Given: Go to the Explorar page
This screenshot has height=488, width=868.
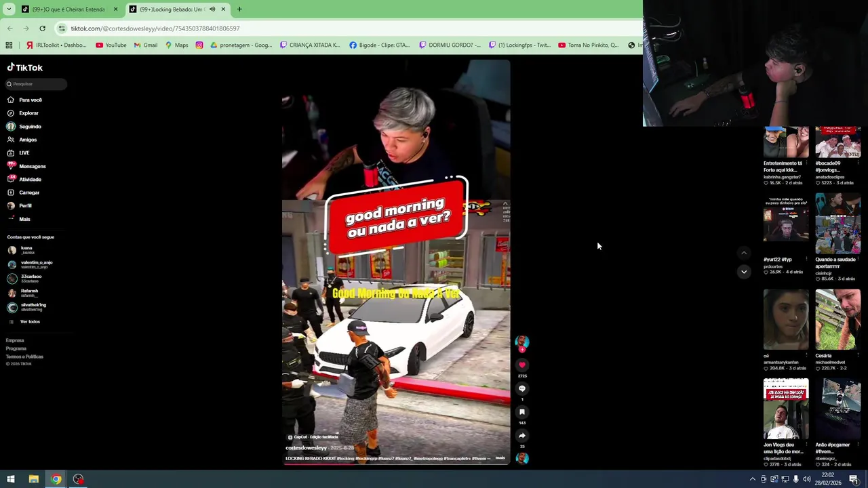Looking at the screenshot, I should 23,113.
